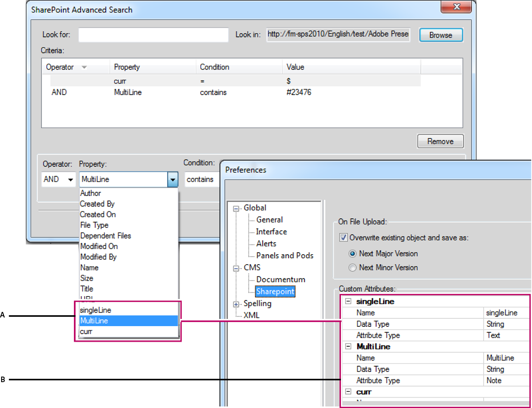Click the Remove button
The height and width of the screenshot is (408, 532).
440,141
